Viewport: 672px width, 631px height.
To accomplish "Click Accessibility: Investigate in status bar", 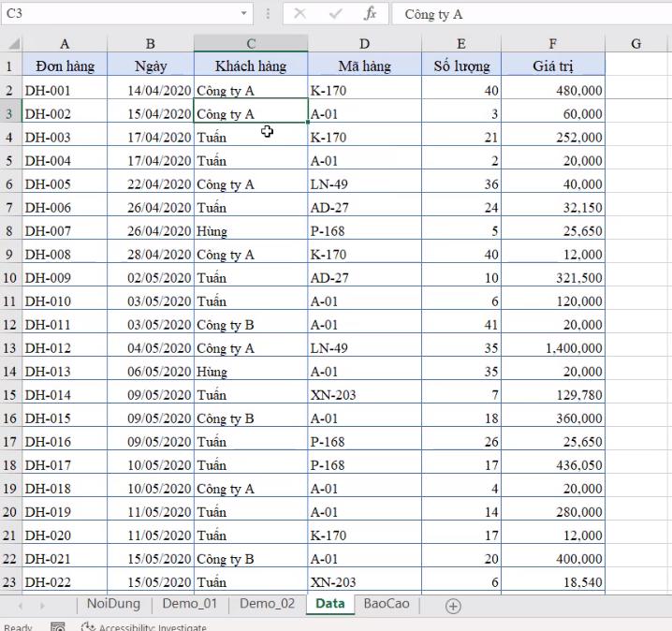I will pyautogui.click(x=144, y=627).
